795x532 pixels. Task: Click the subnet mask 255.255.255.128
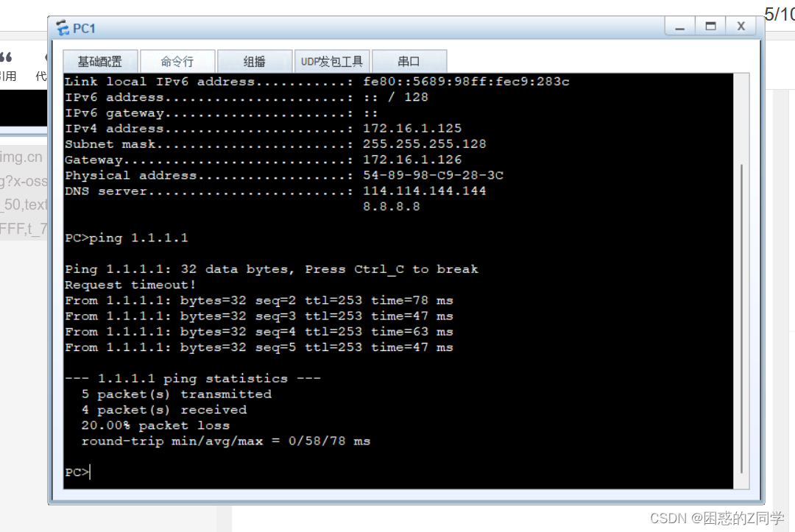(425, 144)
